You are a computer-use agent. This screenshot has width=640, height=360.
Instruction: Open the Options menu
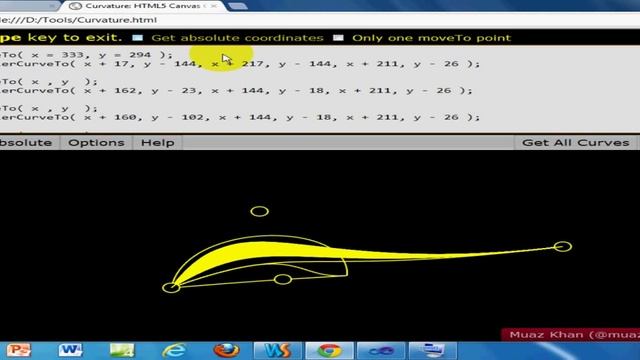(96, 142)
